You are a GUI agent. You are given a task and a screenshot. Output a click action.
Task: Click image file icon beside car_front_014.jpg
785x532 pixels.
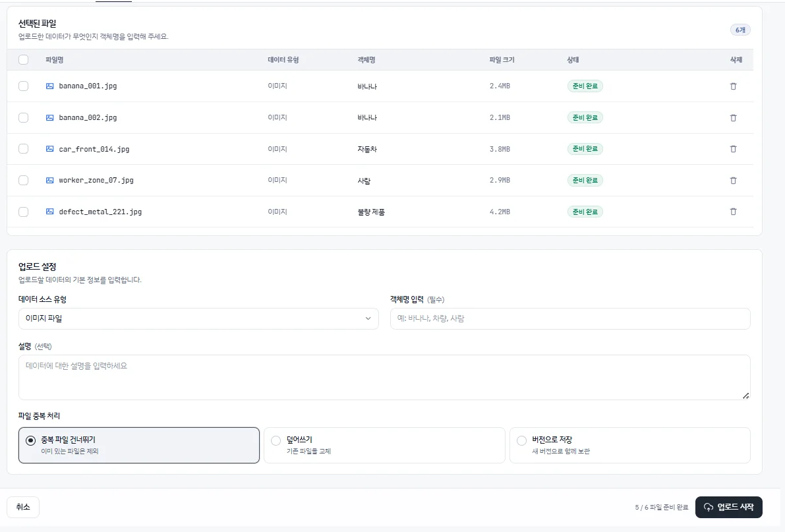[x=49, y=149]
